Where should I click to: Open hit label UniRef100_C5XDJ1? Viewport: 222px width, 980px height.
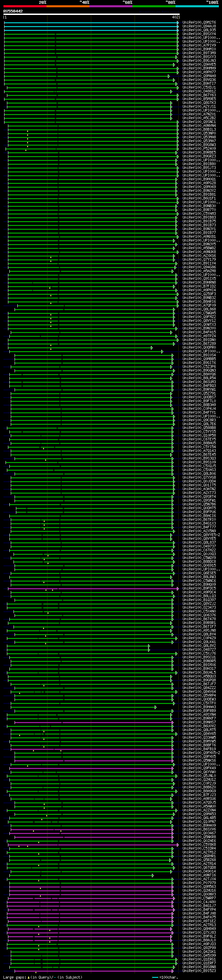[199, 87]
